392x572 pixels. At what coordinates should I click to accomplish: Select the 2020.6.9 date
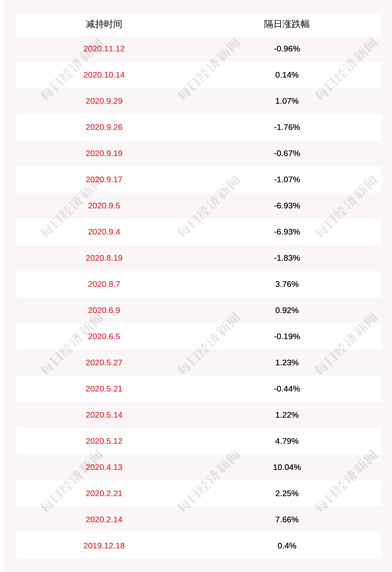[104, 310]
